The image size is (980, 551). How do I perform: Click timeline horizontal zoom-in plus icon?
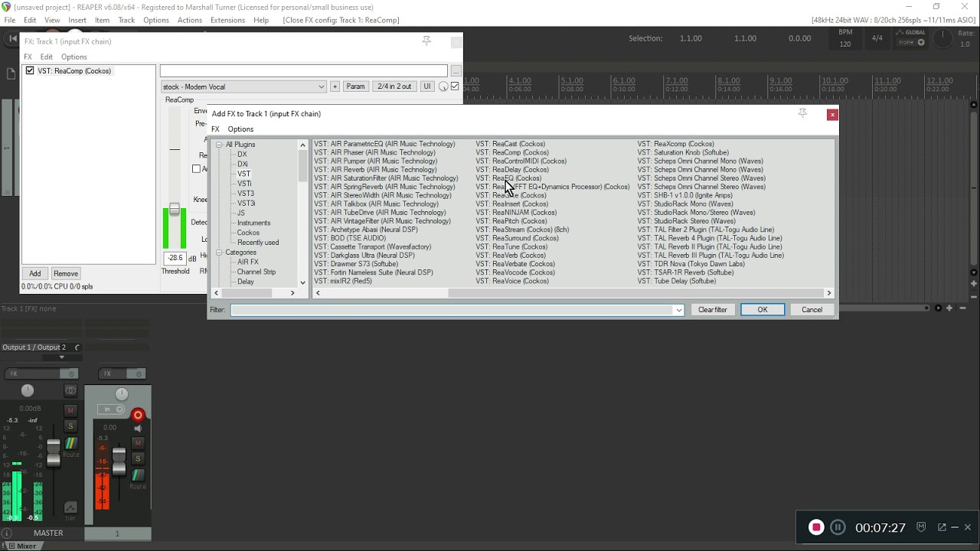[949, 308]
